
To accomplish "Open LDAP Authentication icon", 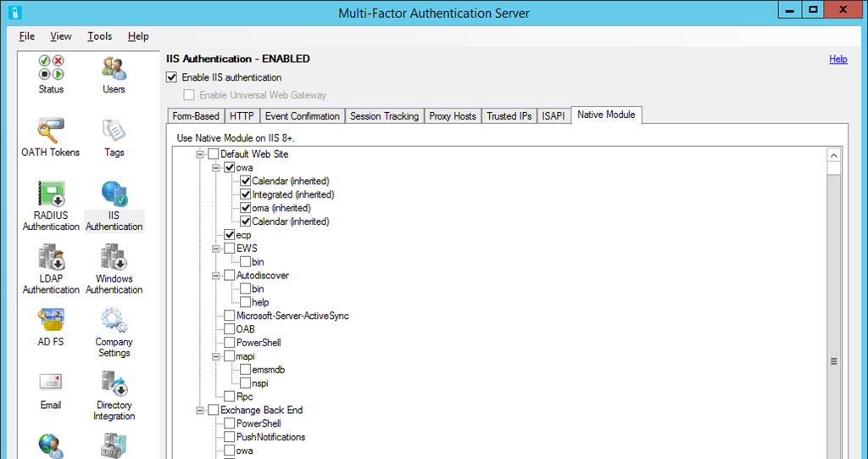I will point(51,269).
